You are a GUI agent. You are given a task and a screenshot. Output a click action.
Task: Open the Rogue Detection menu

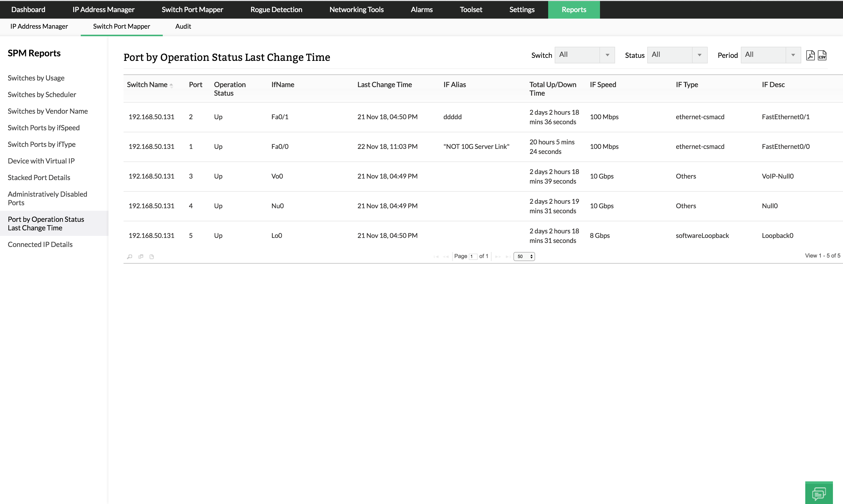(276, 10)
